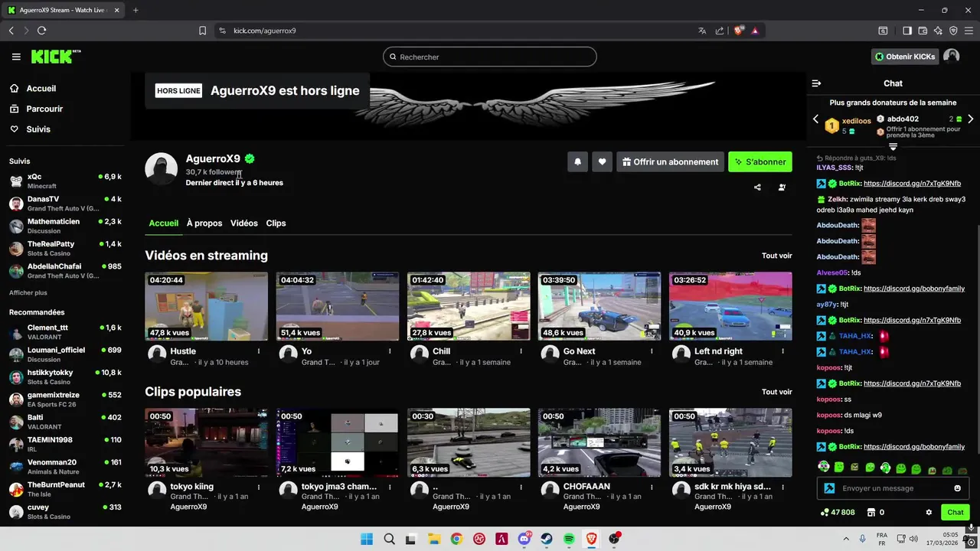Open Clement_ttt in recommended channels
Screen dimensions: 980x551
(x=65, y=332)
